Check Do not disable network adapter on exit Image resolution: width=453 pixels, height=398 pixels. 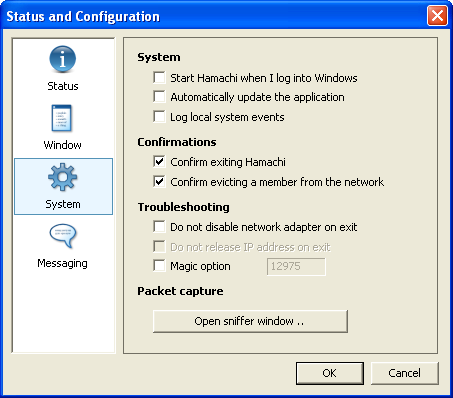tap(159, 227)
